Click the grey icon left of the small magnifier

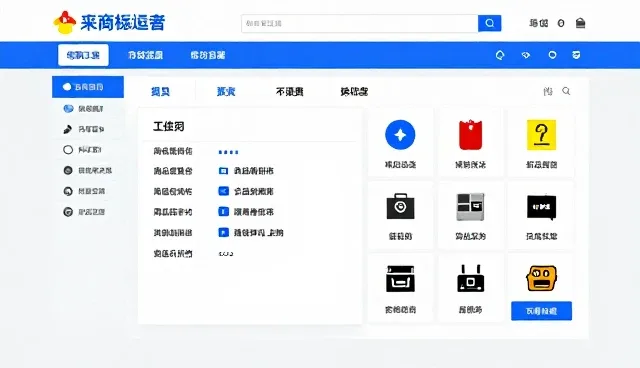(548, 91)
